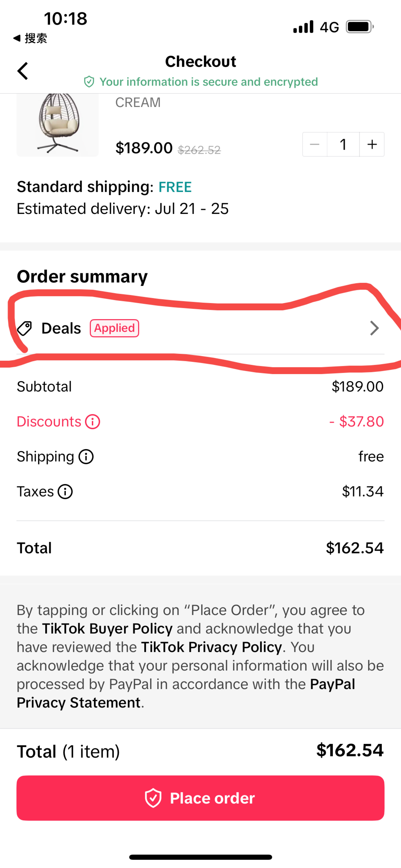Tap the Taxes info icon
This screenshot has width=401, height=868.
[x=65, y=492]
